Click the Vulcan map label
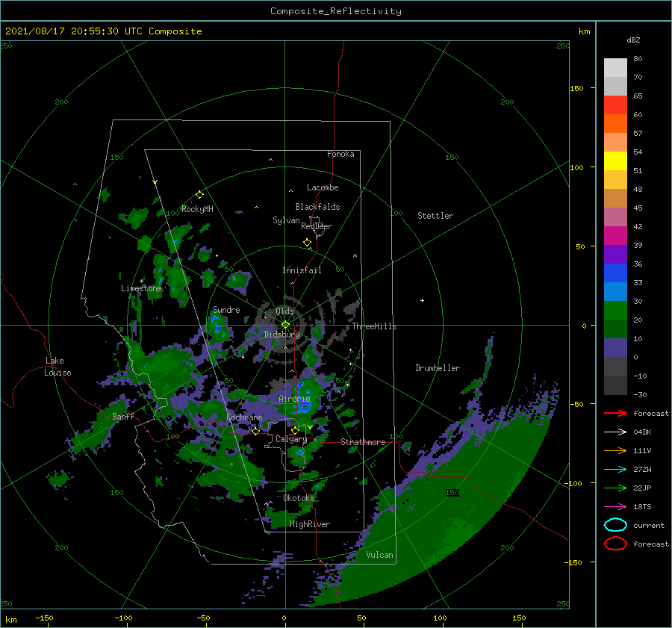The height and width of the screenshot is (628, 672). (380, 555)
